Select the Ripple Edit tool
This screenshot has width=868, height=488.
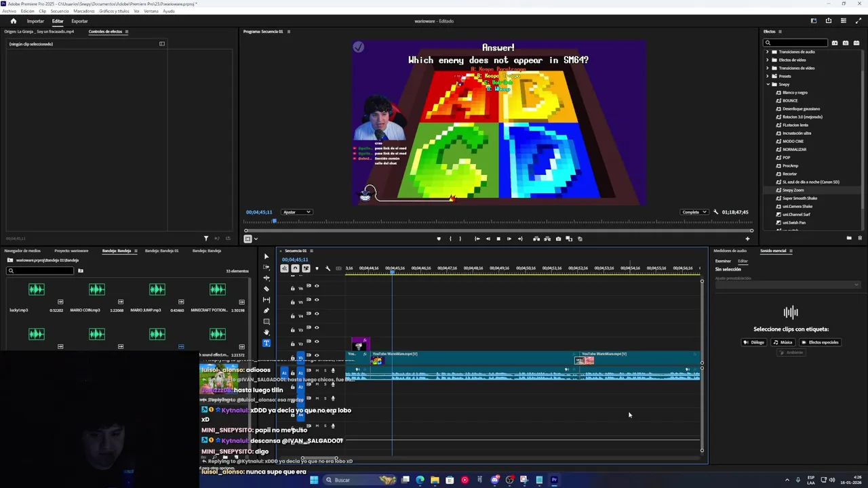tap(266, 278)
